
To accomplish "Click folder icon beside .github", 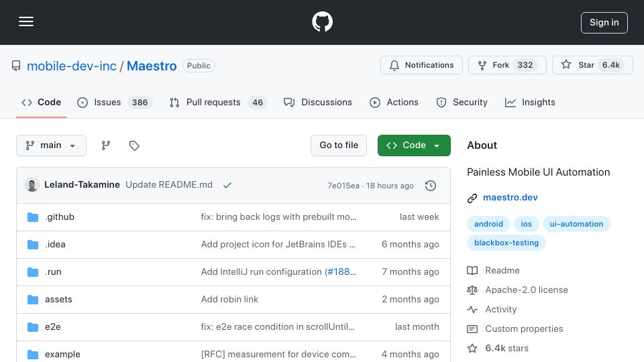I will (33, 217).
